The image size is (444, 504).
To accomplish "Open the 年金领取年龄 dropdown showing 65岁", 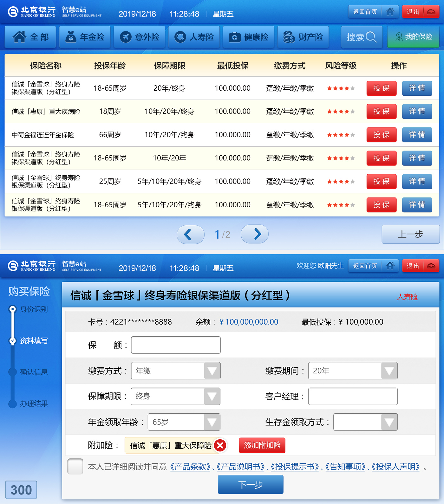I will [184, 422].
